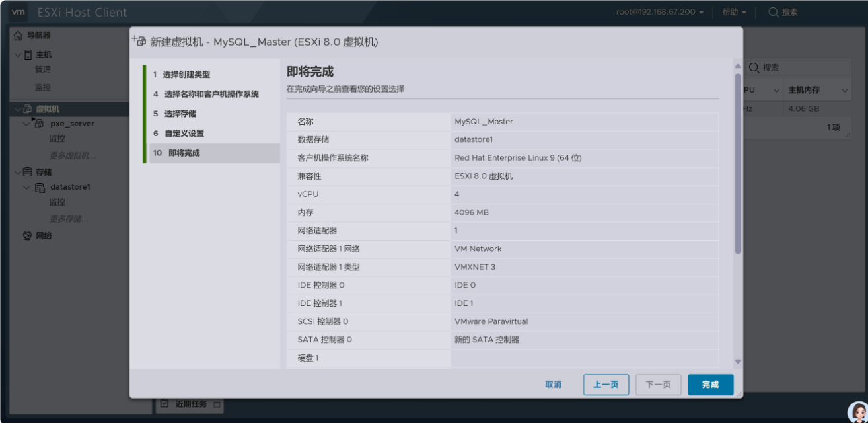The width and height of the screenshot is (868, 423).
Task: Click the Storage database icon
Action: [27, 173]
